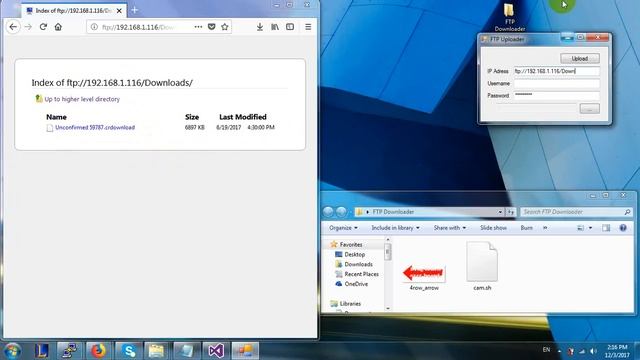Screen dimensions: 640x360
Task: Click the Last Modified column header
Action: pyautogui.click(x=243, y=117)
